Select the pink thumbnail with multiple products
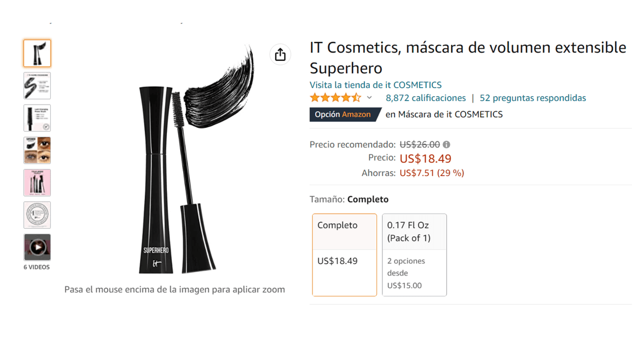This screenshot has height=337, width=644. [37, 183]
